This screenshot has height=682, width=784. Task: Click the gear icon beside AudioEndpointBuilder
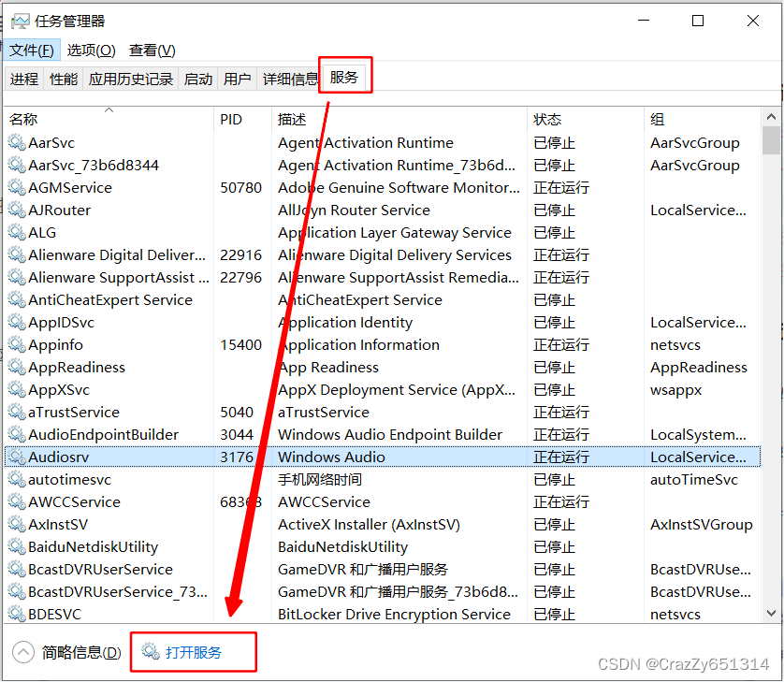pyautogui.click(x=17, y=434)
